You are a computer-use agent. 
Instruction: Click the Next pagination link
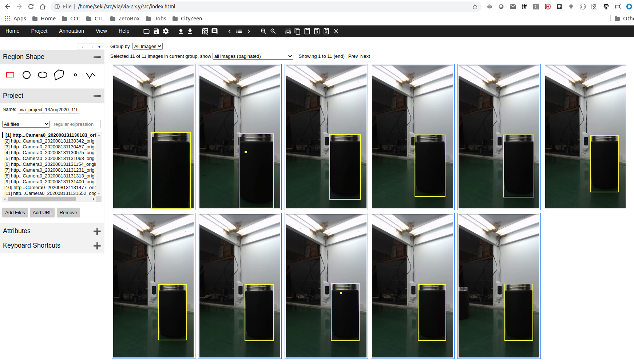(x=365, y=56)
